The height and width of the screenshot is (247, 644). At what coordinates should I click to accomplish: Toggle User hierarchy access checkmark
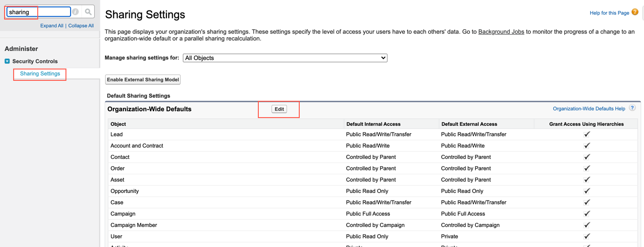click(587, 237)
